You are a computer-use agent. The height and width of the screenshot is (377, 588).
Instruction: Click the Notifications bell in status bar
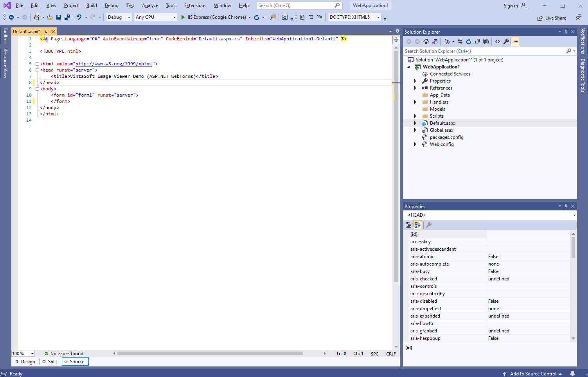pyautogui.click(x=573, y=373)
